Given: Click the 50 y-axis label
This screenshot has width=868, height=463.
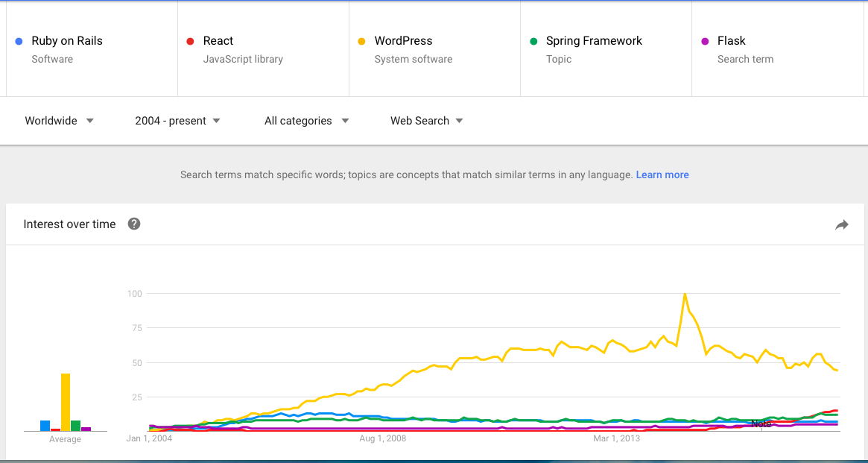Looking at the screenshot, I should (x=138, y=363).
